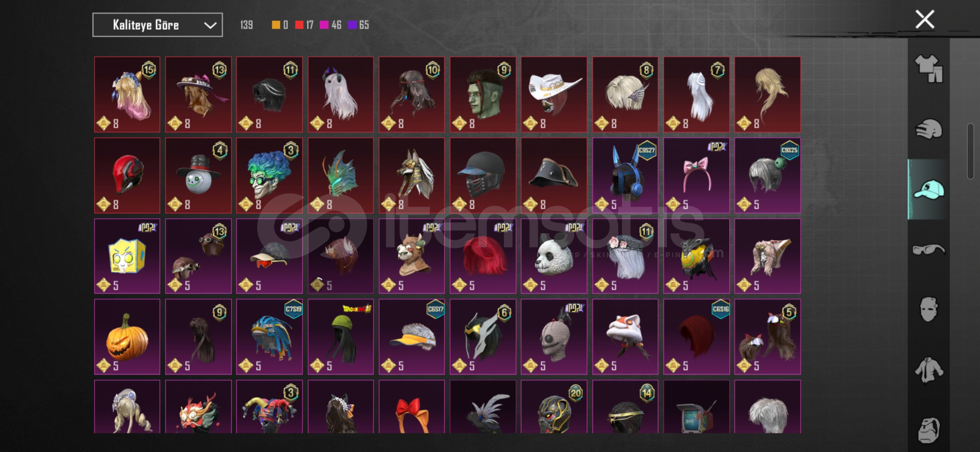Screen dimensions: 980x452
Task: Open the outfits category icon
Action: [928, 69]
